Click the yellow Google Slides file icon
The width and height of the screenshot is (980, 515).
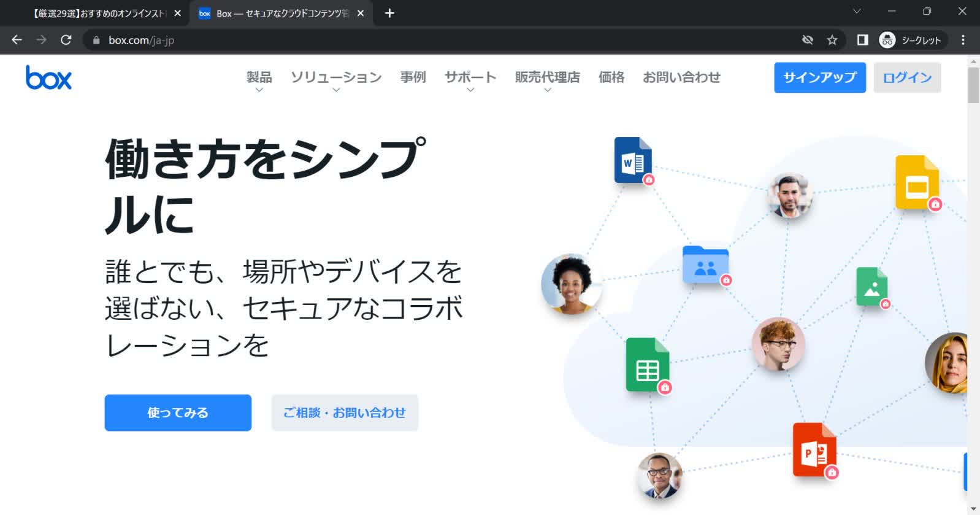pos(917,183)
